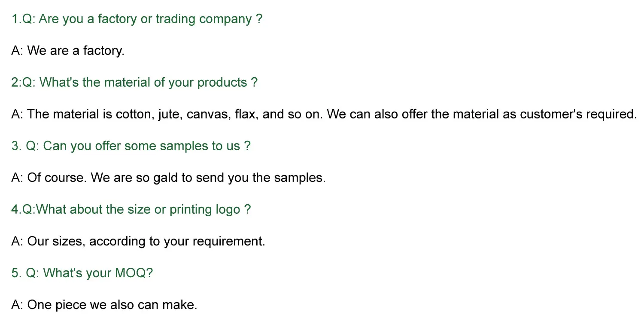
Task: Click the answer listing cotton, jute, canvas, flax
Action: pos(324,114)
